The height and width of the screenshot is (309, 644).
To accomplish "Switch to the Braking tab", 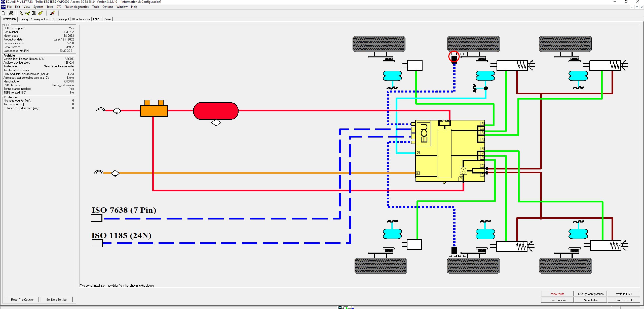I will (23, 19).
